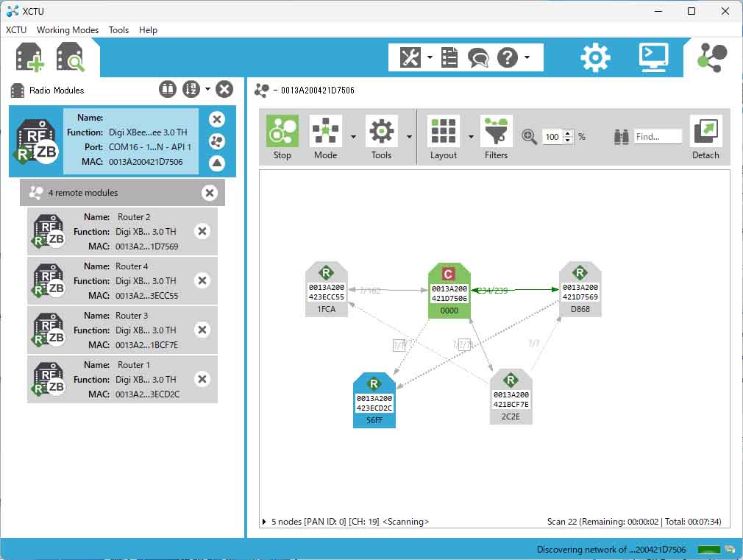Switch to Network working mode
This screenshot has width=743, height=560.
[712, 57]
